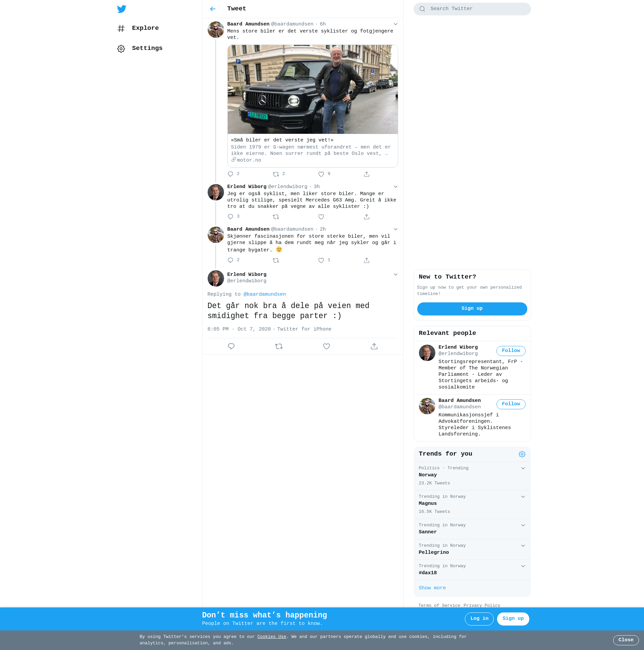The width and height of the screenshot is (644, 650).
Task: Retweet Baard's 6h tweet
Action: (x=276, y=174)
